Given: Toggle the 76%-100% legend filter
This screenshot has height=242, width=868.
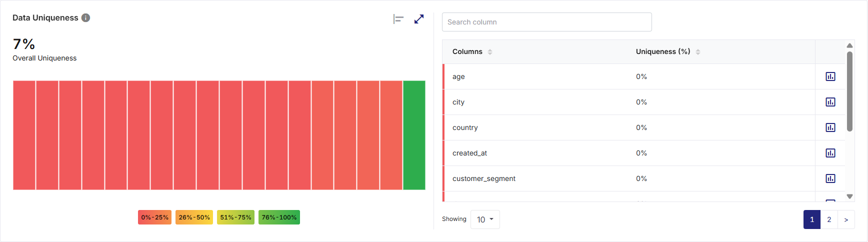Looking at the screenshot, I should [x=279, y=217].
